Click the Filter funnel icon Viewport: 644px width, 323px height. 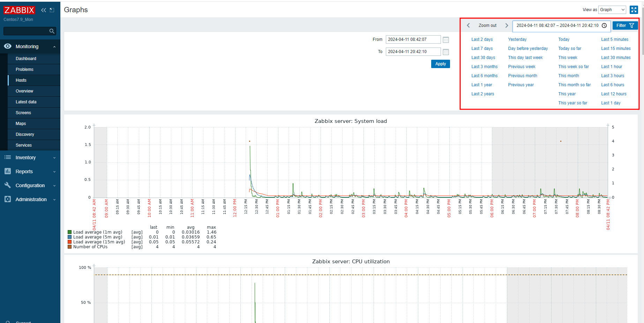point(632,25)
